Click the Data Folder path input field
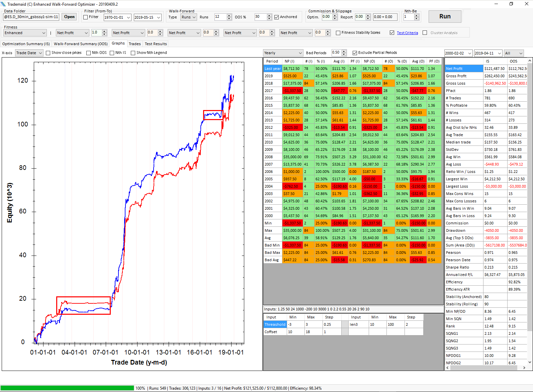Viewport: 533px width, 392px height. click(31, 17)
